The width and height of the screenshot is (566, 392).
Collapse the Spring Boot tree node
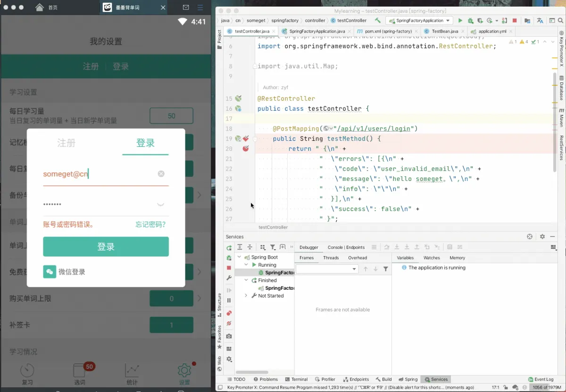(240, 257)
